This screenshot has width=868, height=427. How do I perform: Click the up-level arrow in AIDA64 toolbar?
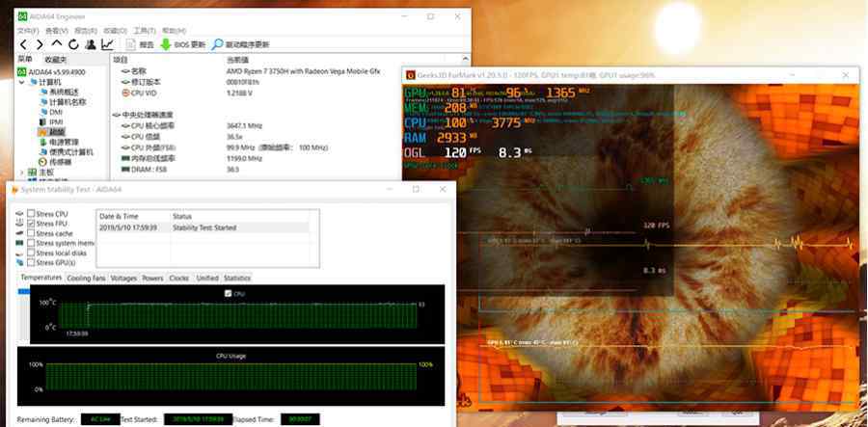point(57,44)
